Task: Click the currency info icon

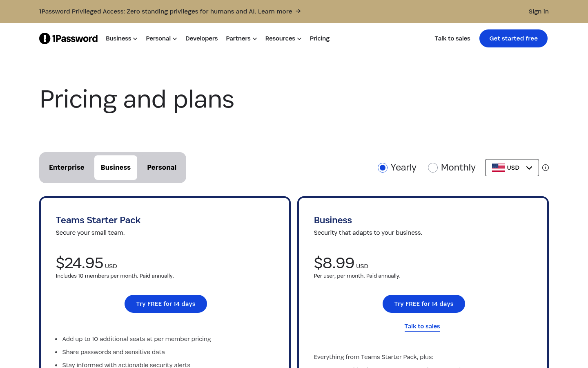Action: point(546,168)
